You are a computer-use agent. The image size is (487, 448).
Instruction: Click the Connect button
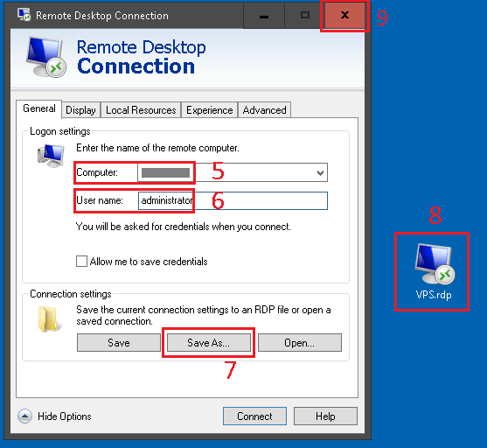tap(254, 416)
